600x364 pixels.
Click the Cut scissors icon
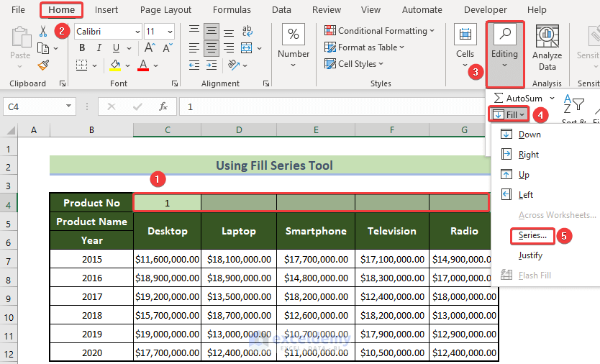(x=42, y=32)
